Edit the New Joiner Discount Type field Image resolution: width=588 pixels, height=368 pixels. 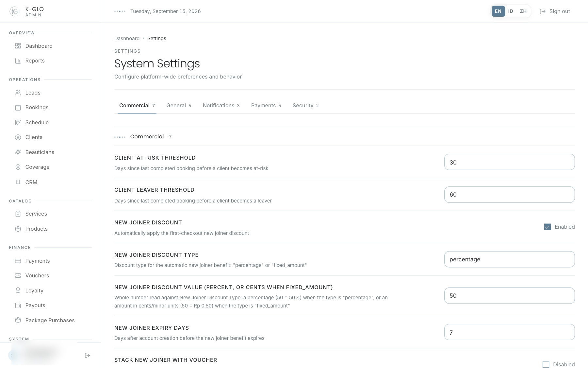(509, 259)
